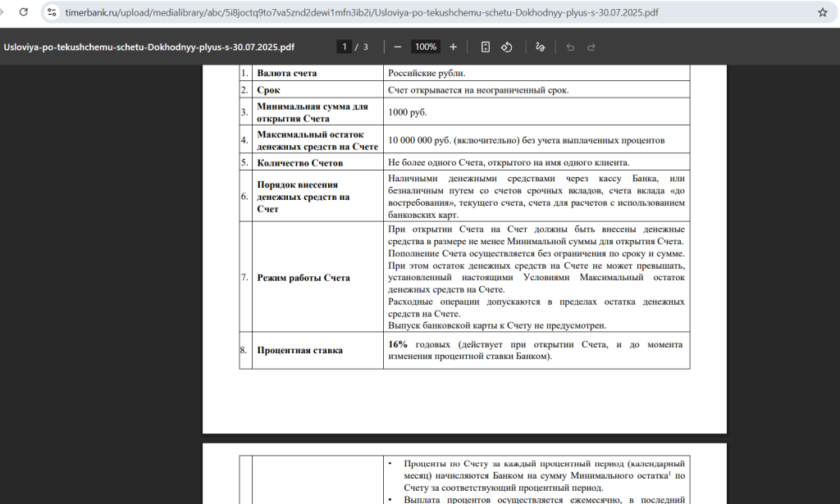
Task: Select sentence starting "Расходные операции допускаются"
Action: coord(536,307)
